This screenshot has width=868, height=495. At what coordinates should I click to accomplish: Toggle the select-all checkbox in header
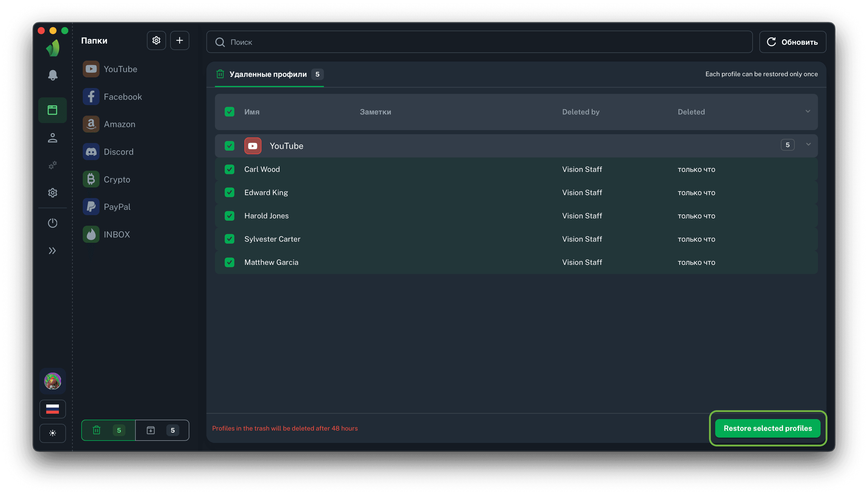point(230,112)
